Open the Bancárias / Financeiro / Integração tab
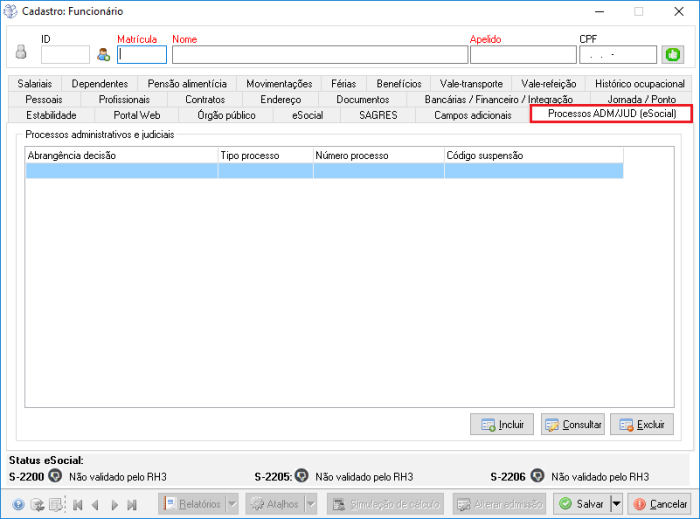The height and width of the screenshot is (519, 700). coord(498,99)
